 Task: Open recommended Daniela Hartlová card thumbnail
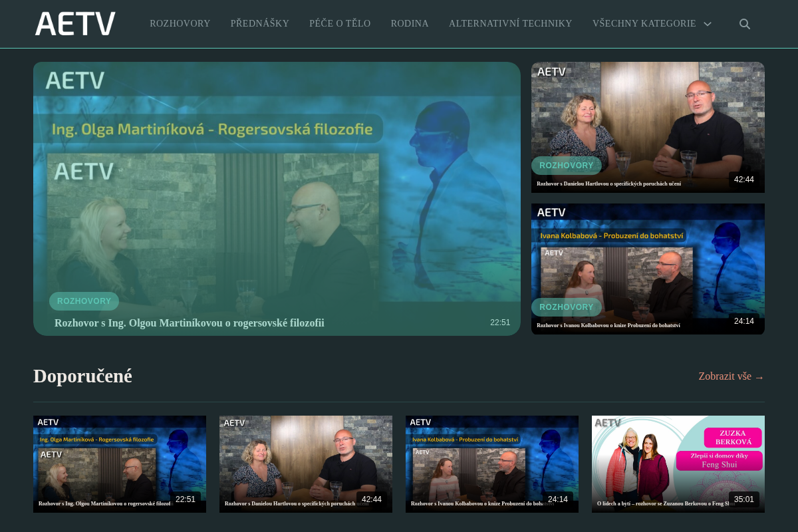[306, 464]
